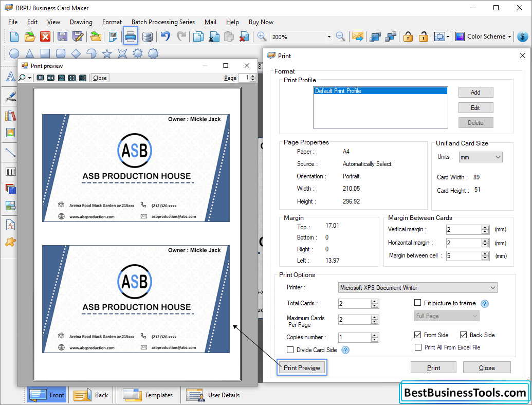Click the Print button in Print dialog
The width and height of the screenshot is (532, 405).
point(433,367)
